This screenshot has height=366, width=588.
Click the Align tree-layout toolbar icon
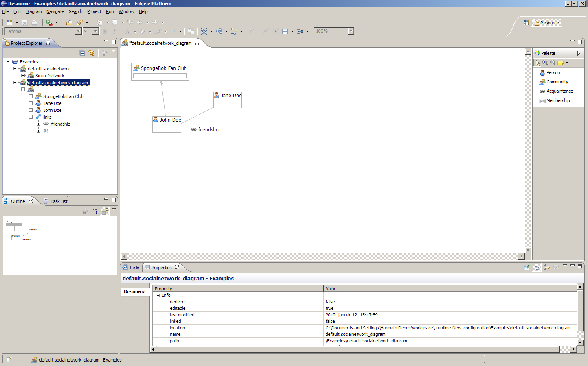[234, 31]
